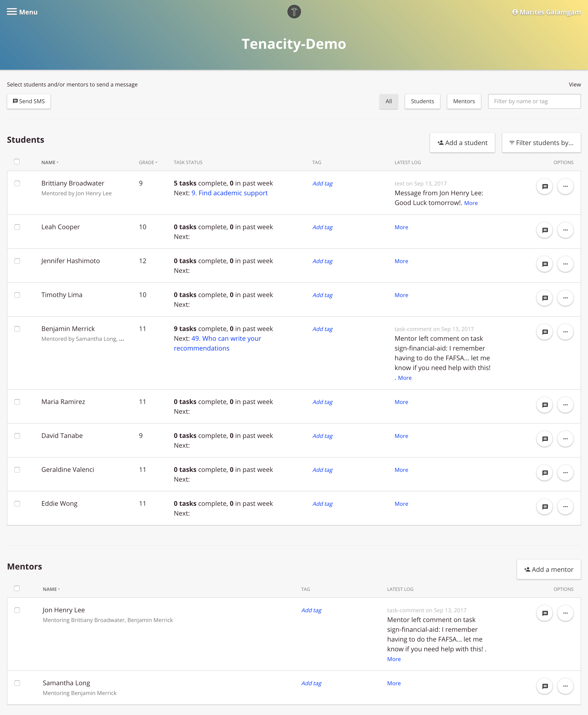This screenshot has width=588, height=715.
Task: Open the hamburger Menu icon
Action: pyautogui.click(x=12, y=12)
